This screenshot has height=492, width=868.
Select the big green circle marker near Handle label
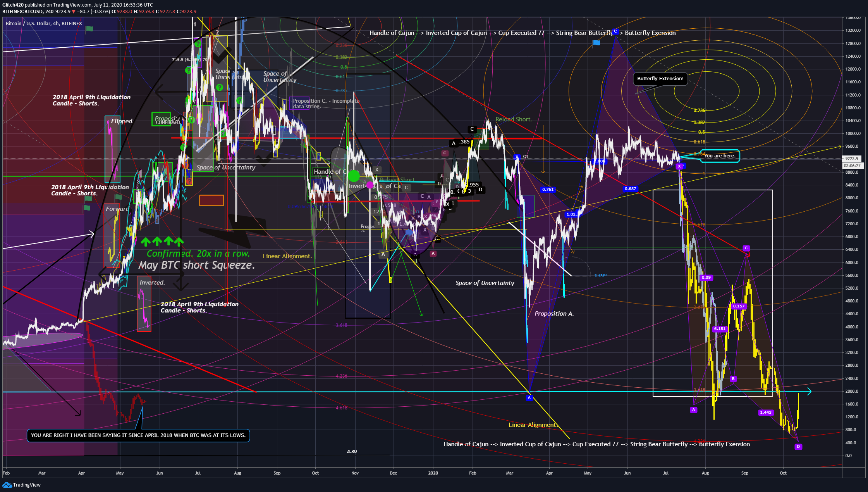coord(354,176)
